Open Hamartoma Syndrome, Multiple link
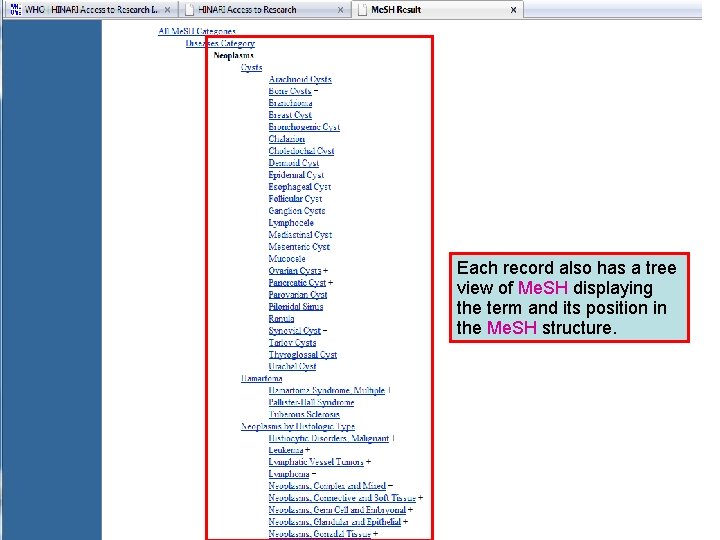Image resolution: width=720 pixels, height=540 pixels. tap(326, 390)
